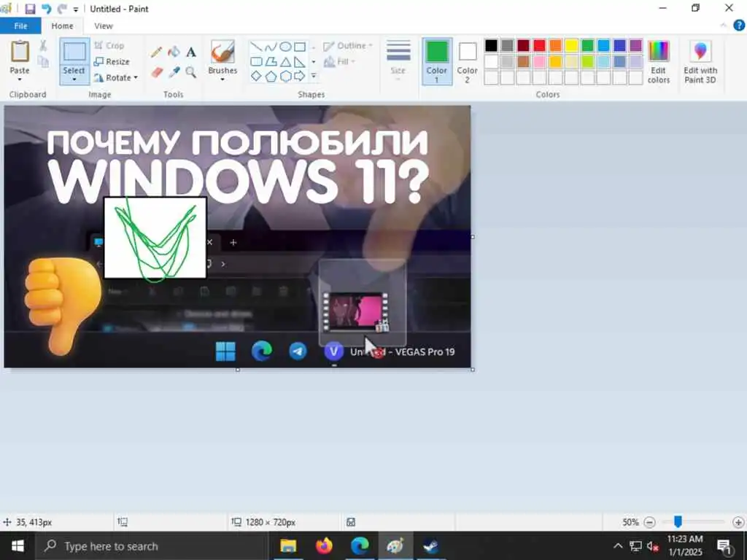Choose the Triangle shape
Image resolution: width=747 pixels, height=560 pixels.
(x=285, y=61)
